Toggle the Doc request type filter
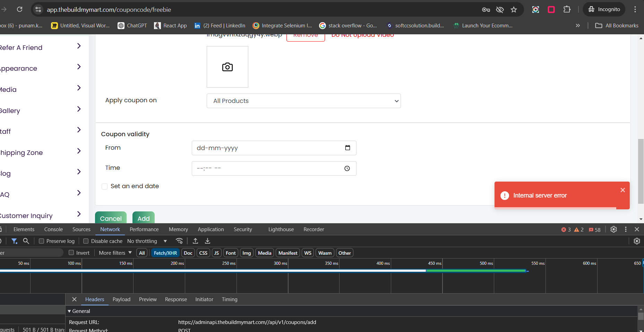This screenshot has height=332, width=644. coord(188,253)
